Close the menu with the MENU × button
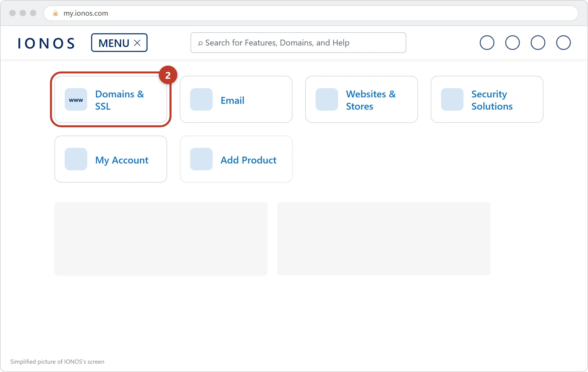 pos(119,43)
